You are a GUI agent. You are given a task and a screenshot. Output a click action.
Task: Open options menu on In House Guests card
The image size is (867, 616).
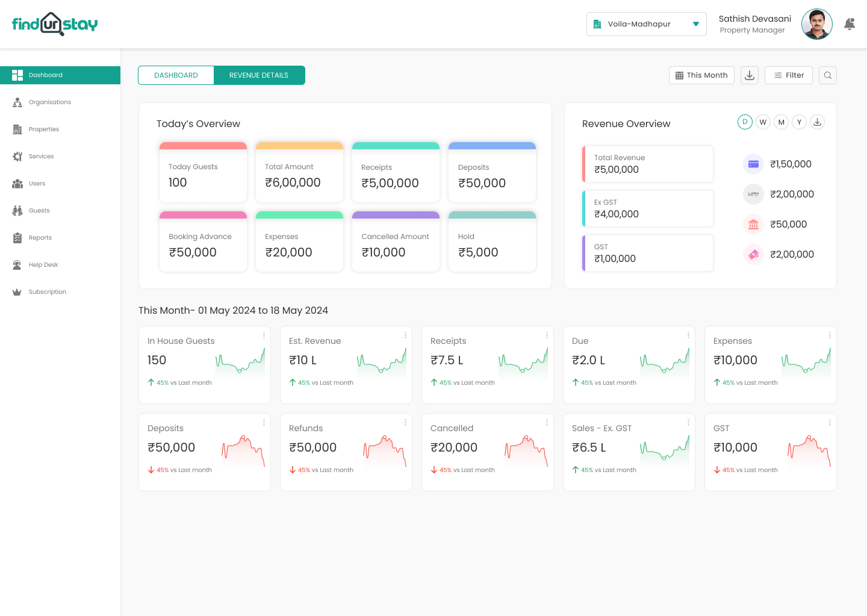264,335
